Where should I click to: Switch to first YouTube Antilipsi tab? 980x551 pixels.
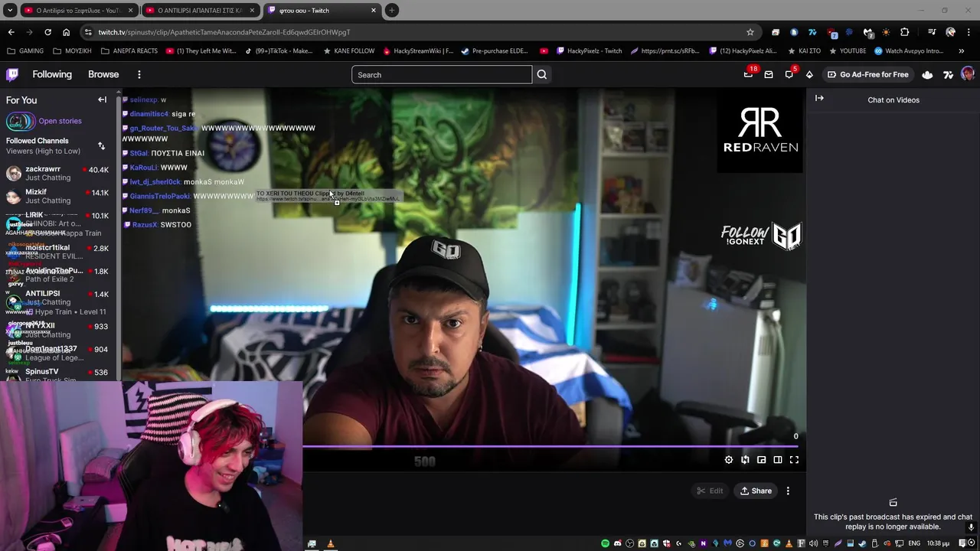(x=79, y=10)
